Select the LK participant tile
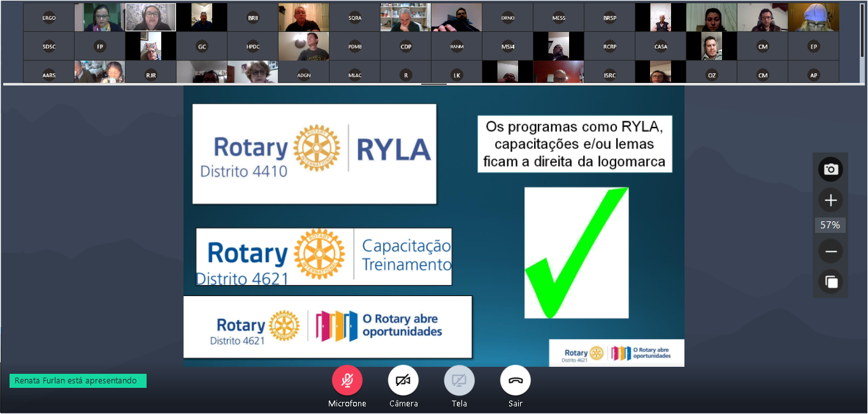The image size is (868, 414). [457, 75]
